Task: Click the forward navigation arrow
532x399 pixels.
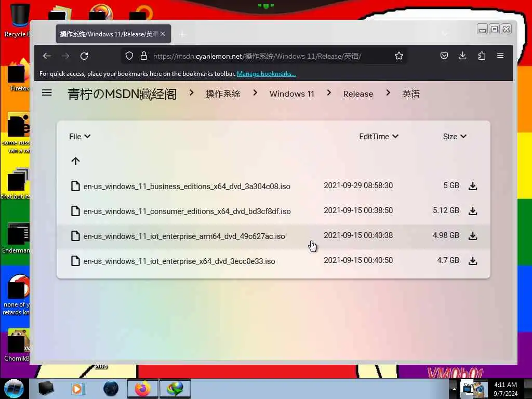Action: click(65, 56)
